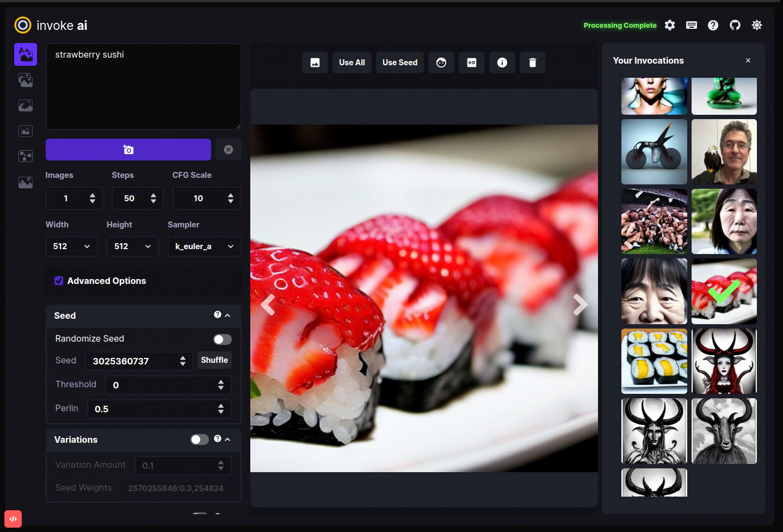The image size is (783, 532).
Task: Click the prompt text box
Action: click(144, 86)
